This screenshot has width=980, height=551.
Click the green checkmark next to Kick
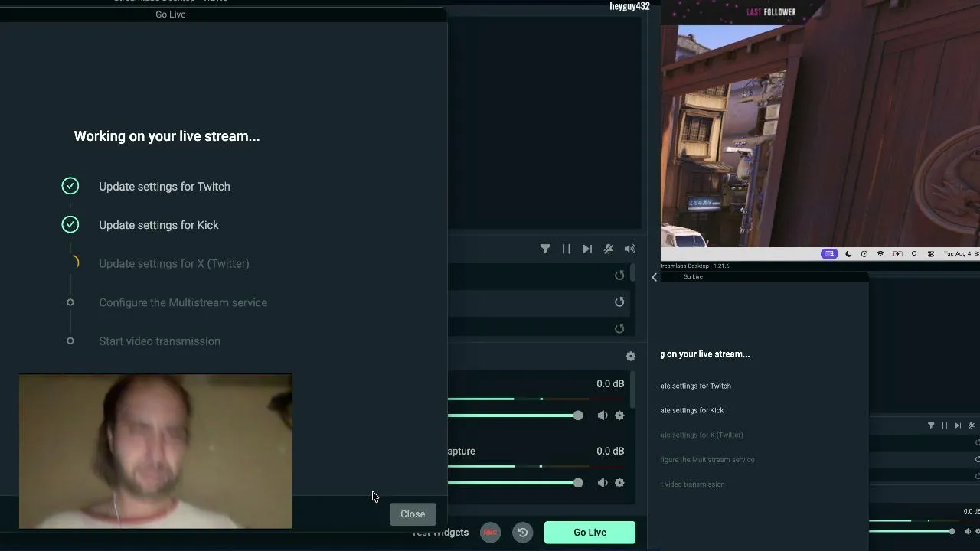coord(70,224)
